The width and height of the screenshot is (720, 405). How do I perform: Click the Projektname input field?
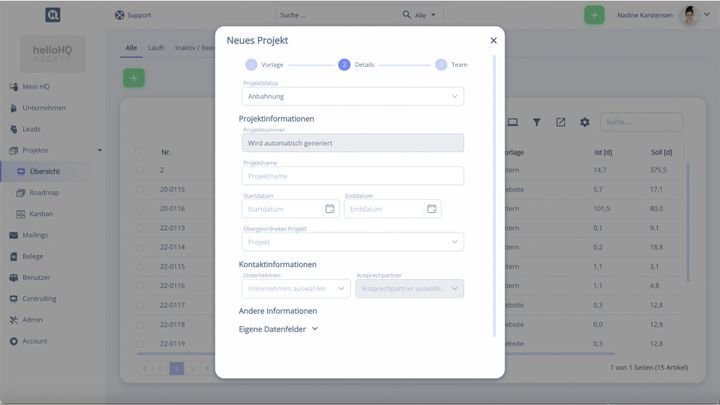coord(353,176)
